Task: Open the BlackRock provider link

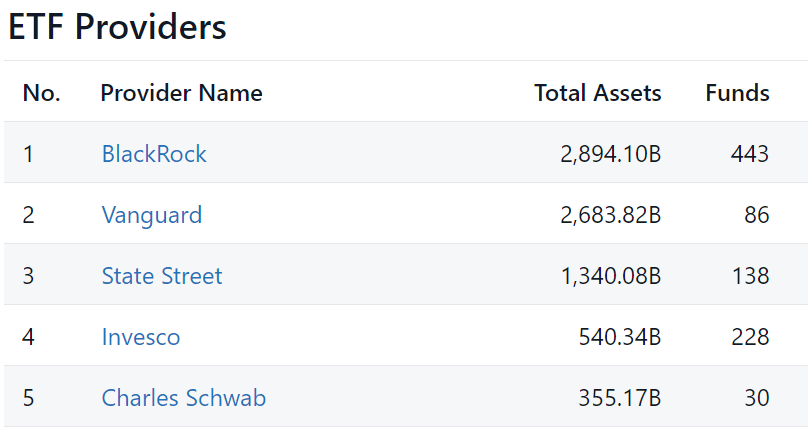Action: tap(154, 154)
